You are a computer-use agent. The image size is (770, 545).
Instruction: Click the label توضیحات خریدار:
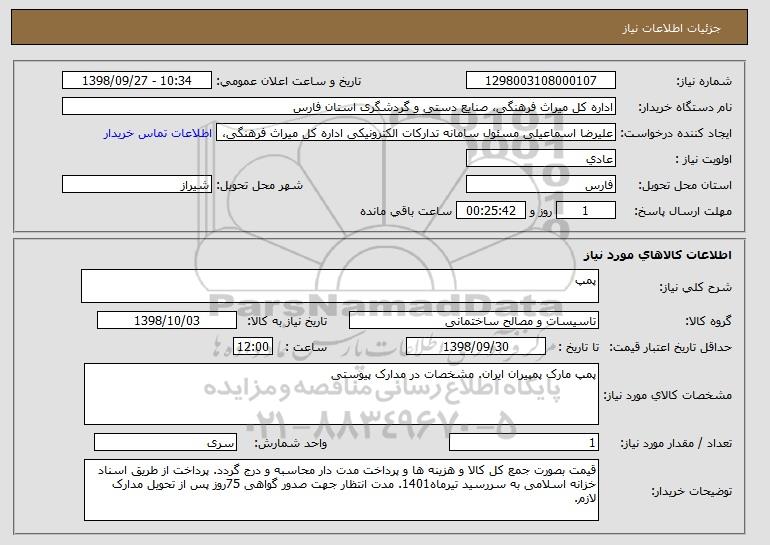691,491
